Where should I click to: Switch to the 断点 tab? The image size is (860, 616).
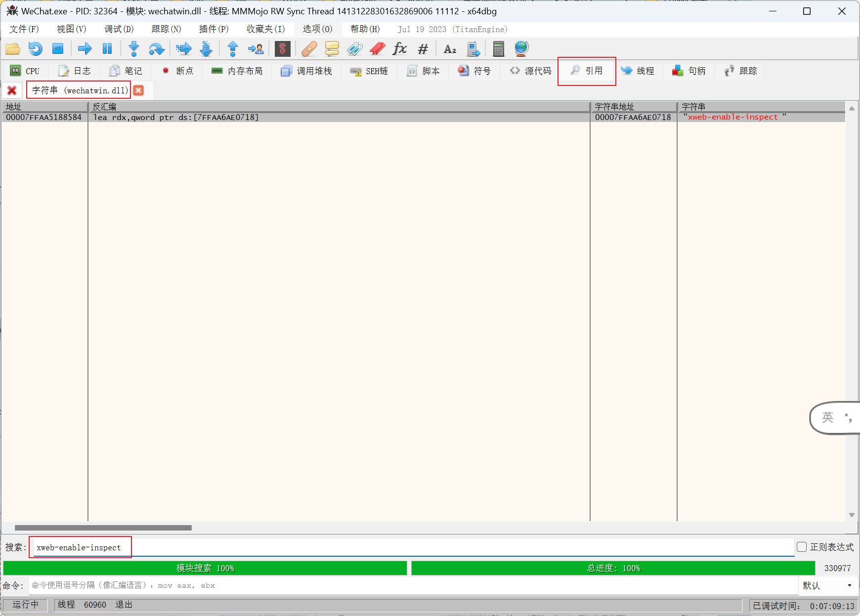point(177,71)
